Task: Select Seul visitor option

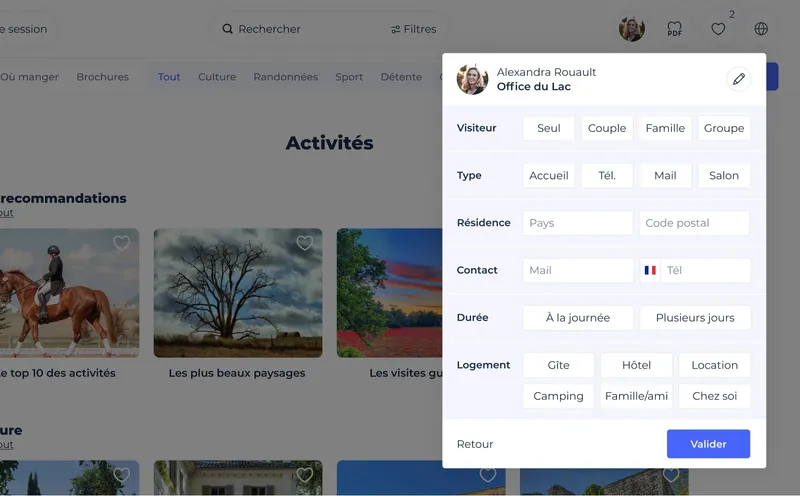Action: pyautogui.click(x=548, y=128)
